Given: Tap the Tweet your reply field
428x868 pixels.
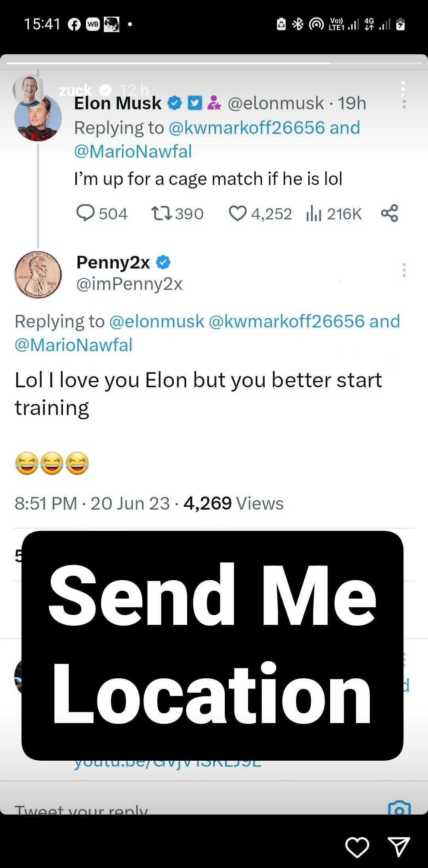Looking at the screenshot, I should [x=81, y=809].
